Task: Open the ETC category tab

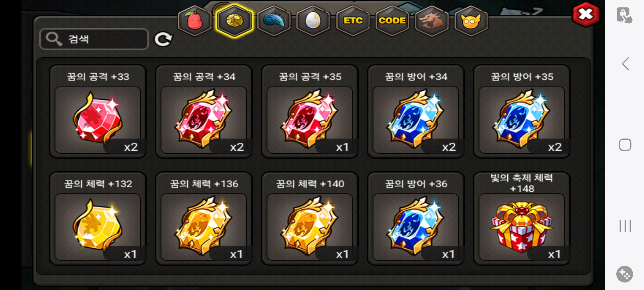Action: [x=353, y=21]
